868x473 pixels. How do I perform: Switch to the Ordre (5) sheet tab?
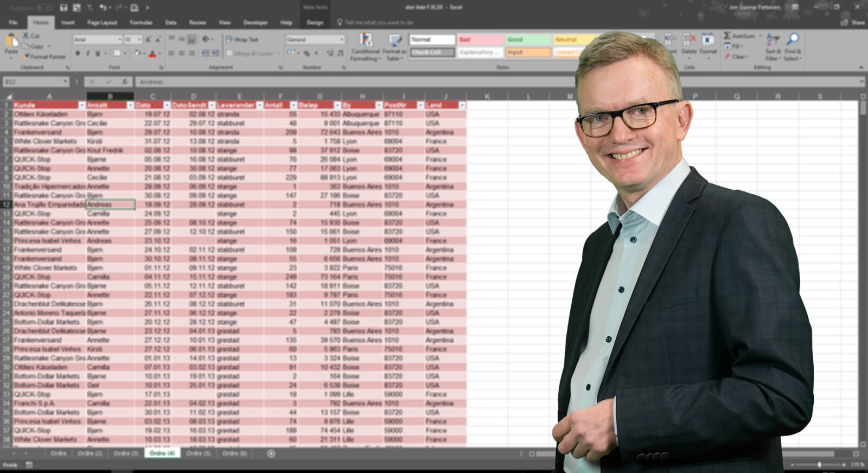pyautogui.click(x=198, y=453)
